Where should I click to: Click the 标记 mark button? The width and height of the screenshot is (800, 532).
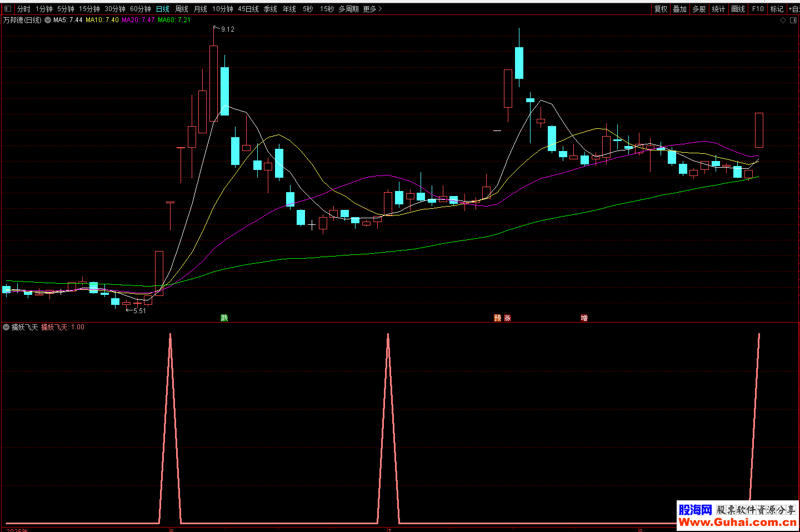[777, 9]
